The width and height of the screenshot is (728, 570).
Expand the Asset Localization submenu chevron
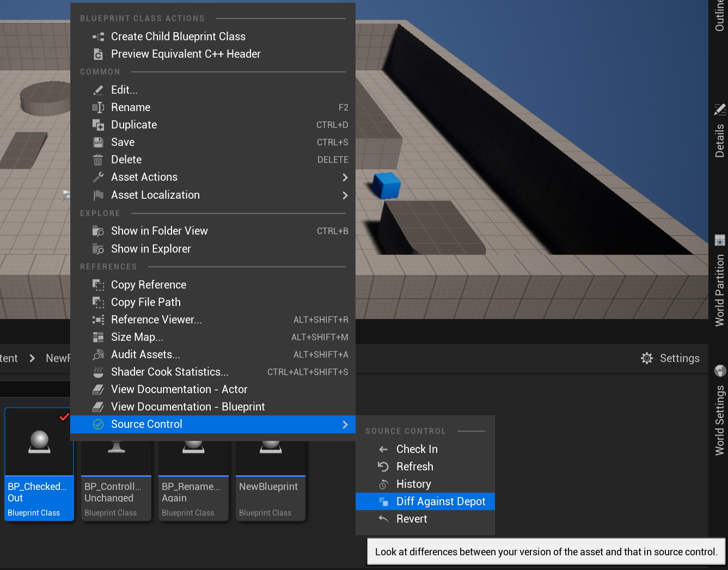[x=345, y=195]
